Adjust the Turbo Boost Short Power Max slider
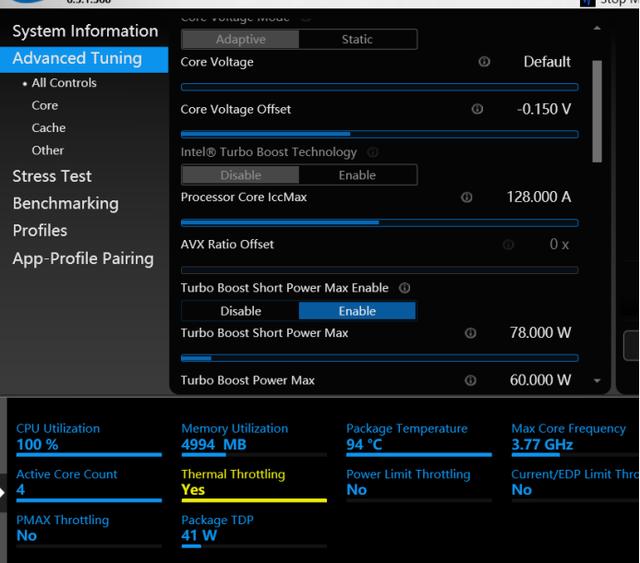The width and height of the screenshot is (640, 563). tap(380, 358)
